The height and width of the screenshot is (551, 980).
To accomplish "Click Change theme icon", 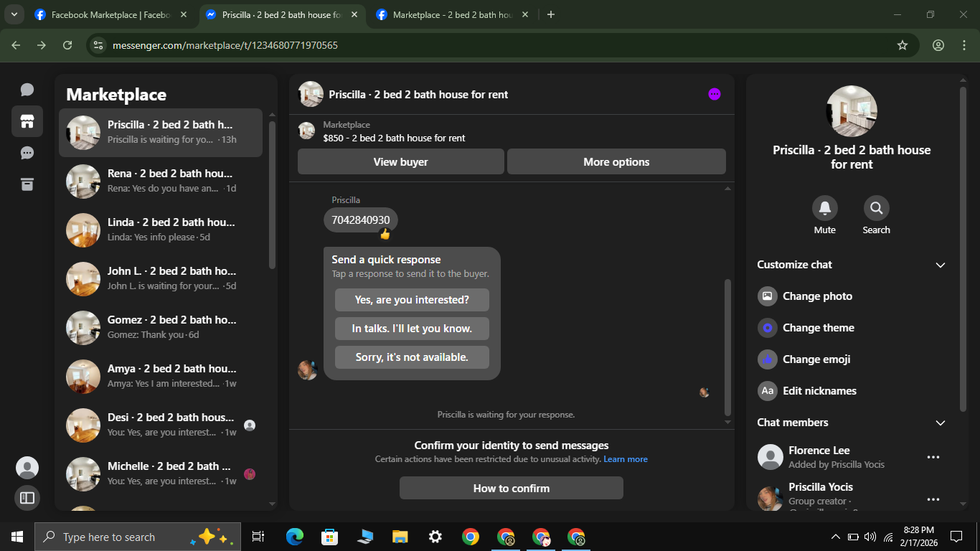I will pos(768,328).
